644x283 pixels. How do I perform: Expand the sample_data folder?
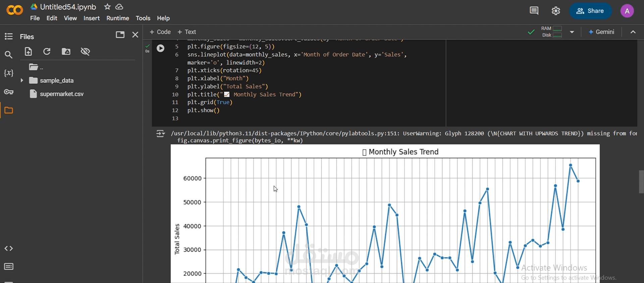pyautogui.click(x=22, y=80)
